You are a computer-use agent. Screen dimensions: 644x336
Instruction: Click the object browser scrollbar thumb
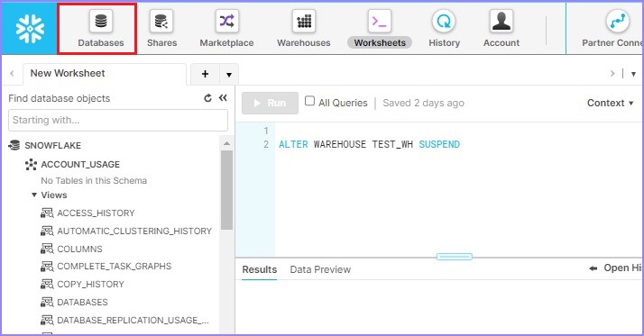point(226,190)
